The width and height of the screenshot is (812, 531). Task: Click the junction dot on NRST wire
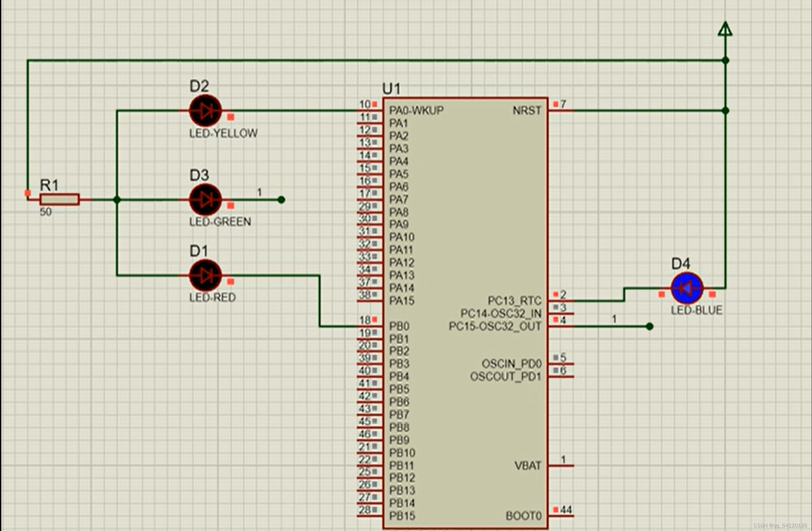726,111
